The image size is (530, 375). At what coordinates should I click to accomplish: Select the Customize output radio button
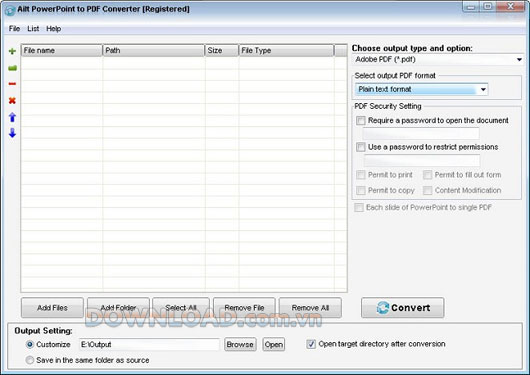[30, 345]
